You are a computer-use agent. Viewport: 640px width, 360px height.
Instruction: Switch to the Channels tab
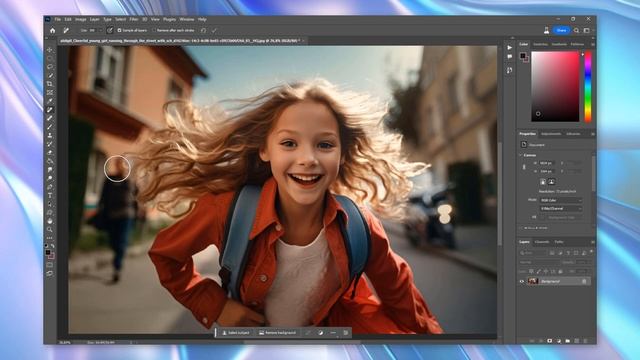(542, 242)
